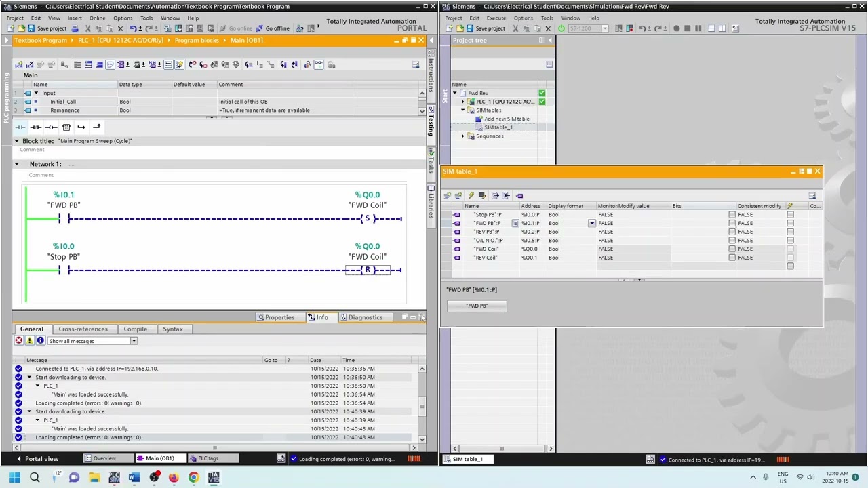Open the S7-1200 PLC family dropdown

[x=604, y=28]
